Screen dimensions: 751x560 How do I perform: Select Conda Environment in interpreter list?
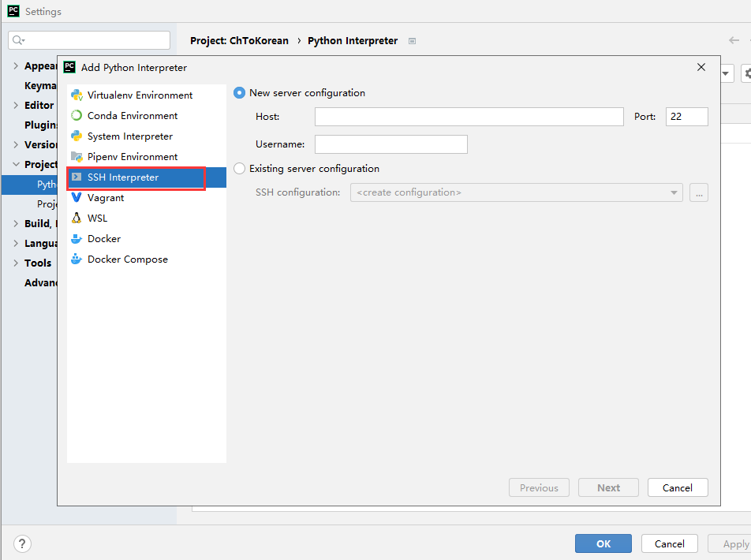147,115
